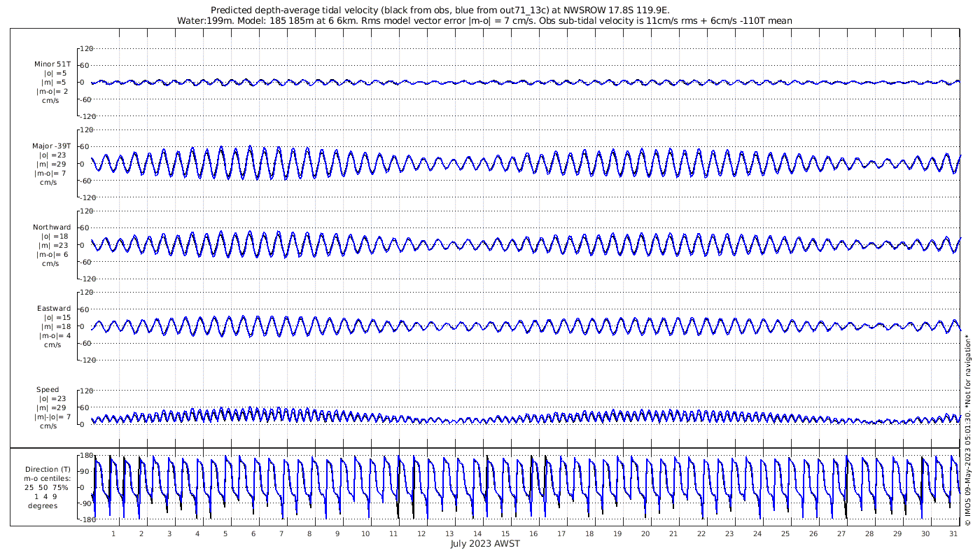The image size is (980, 560).
Task: Click day "11" on the date axis
Action: [x=393, y=533]
